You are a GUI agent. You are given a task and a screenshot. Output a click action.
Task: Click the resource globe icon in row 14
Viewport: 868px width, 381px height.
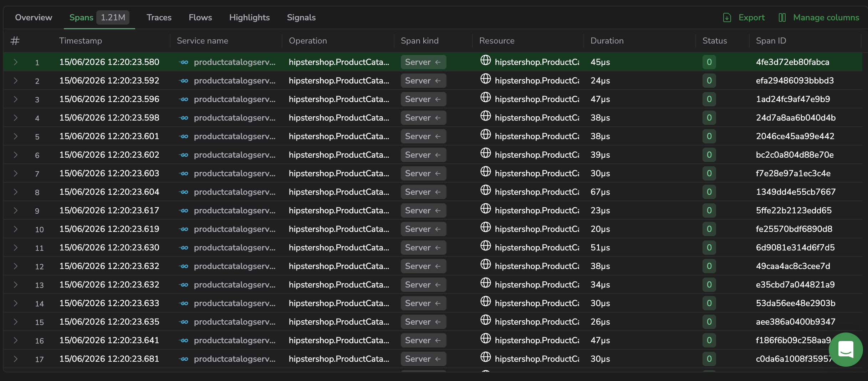[486, 301]
